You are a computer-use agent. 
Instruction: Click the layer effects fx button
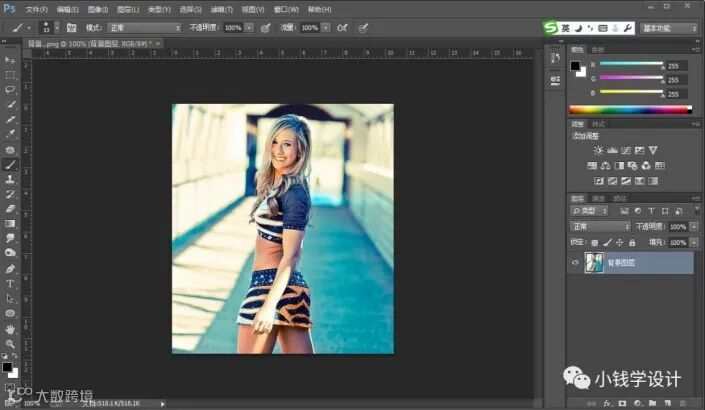[x=607, y=403]
